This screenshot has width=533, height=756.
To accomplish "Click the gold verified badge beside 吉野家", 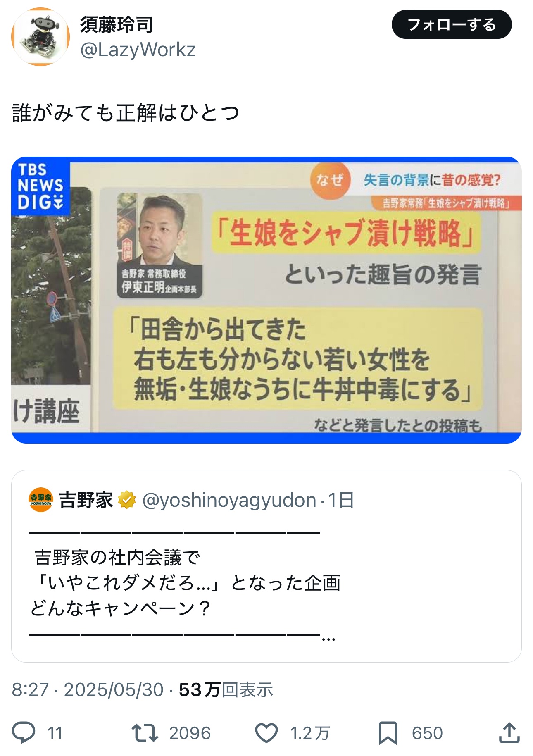I will (127, 500).
